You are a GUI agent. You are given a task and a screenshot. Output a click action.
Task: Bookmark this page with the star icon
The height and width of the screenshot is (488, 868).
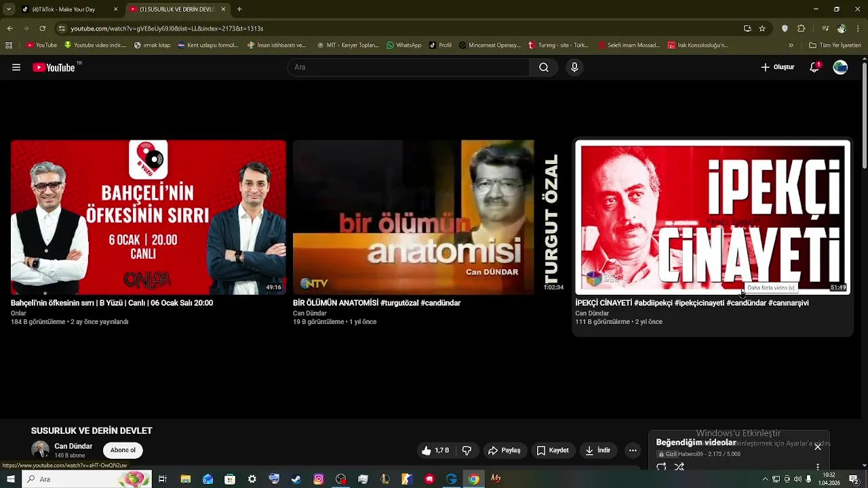(762, 28)
